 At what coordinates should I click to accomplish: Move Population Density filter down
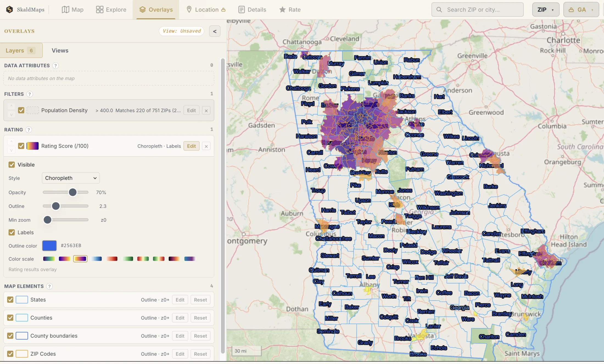coord(11,115)
